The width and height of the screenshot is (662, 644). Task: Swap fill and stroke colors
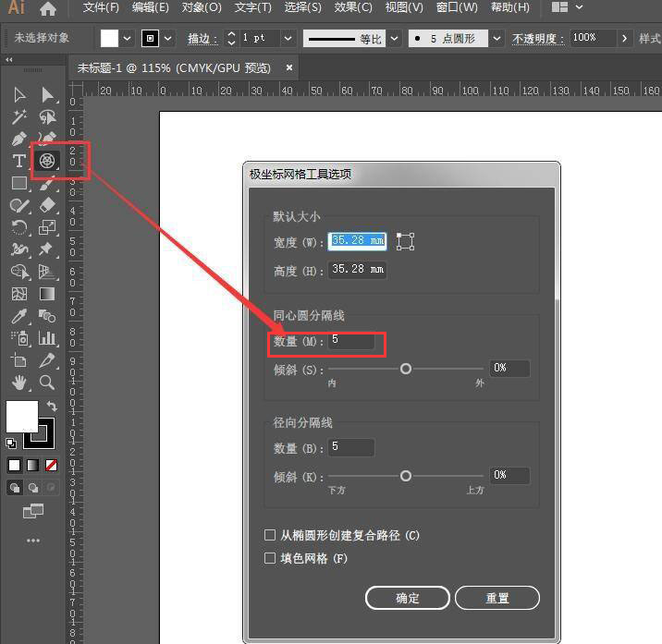coord(52,406)
